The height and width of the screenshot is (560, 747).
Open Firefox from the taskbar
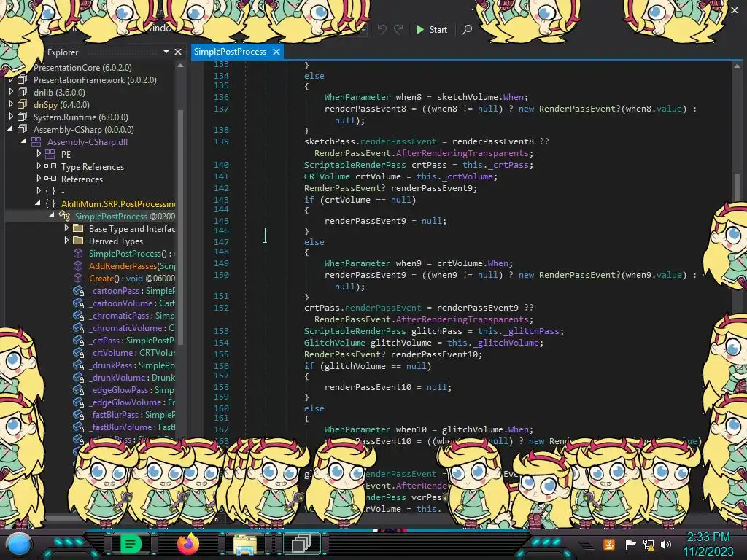click(187, 544)
